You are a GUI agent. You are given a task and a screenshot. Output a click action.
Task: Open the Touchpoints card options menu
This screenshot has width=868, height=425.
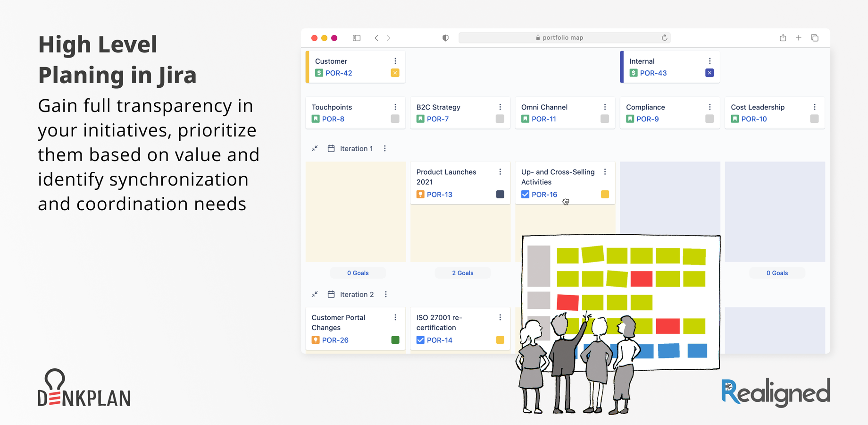pyautogui.click(x=395, y=107)
